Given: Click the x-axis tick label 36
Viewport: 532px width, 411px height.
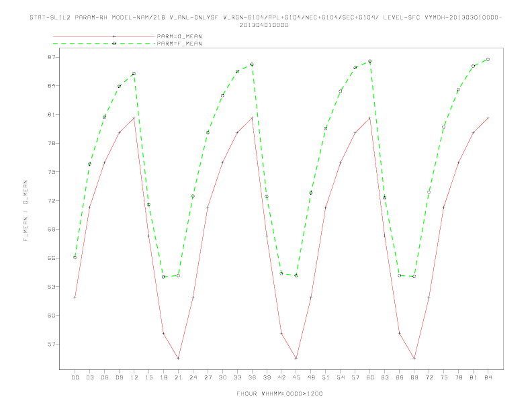Looking at the screenshot, I should [x=252, y=377].
